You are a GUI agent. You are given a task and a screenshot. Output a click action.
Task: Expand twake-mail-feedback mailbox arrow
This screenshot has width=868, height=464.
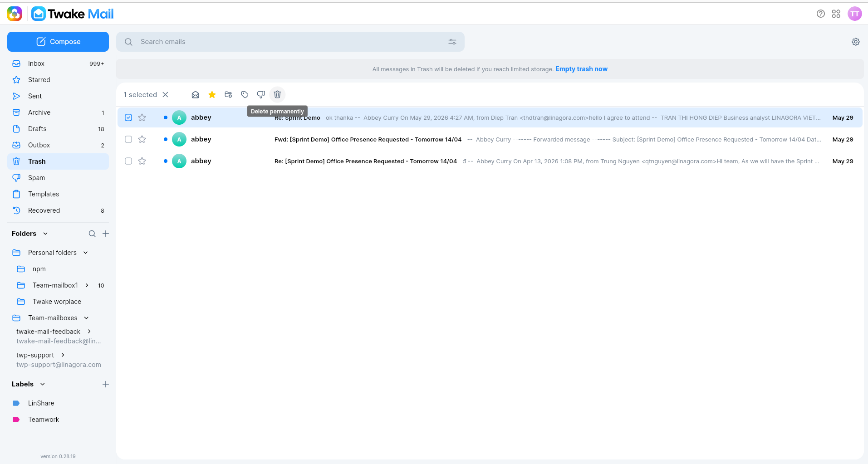(x=89, y=332)
